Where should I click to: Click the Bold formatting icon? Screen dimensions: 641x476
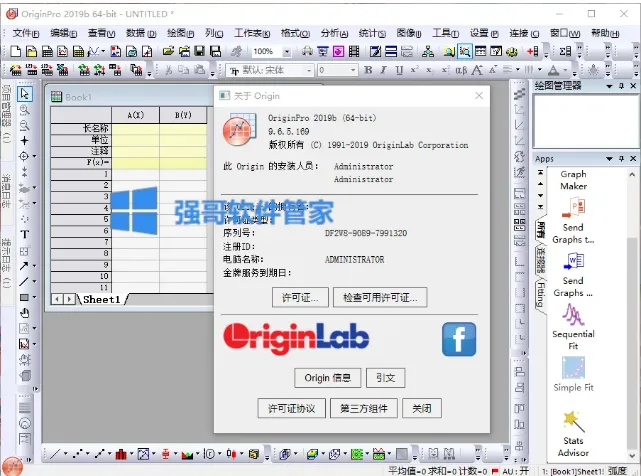[368, 70]
